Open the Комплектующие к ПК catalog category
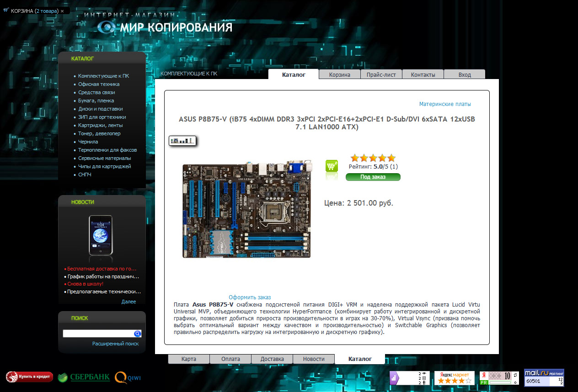The image size is (578, 392). (x=103, y=76)
